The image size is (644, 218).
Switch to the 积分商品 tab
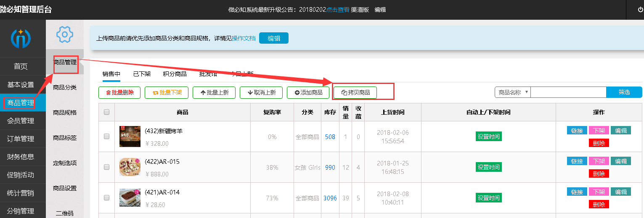coord(175,74)
